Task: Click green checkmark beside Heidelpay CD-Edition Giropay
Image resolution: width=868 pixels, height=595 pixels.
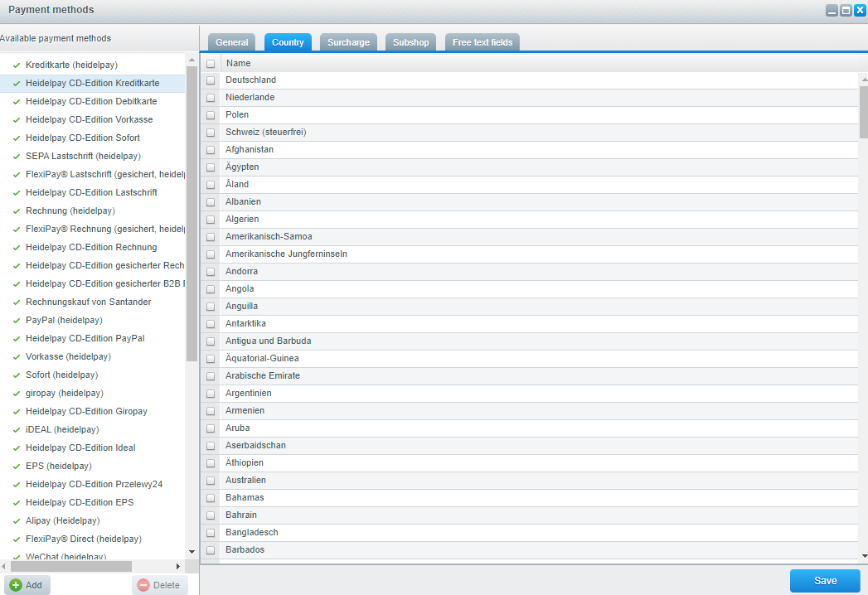Action: coord(17,413)
